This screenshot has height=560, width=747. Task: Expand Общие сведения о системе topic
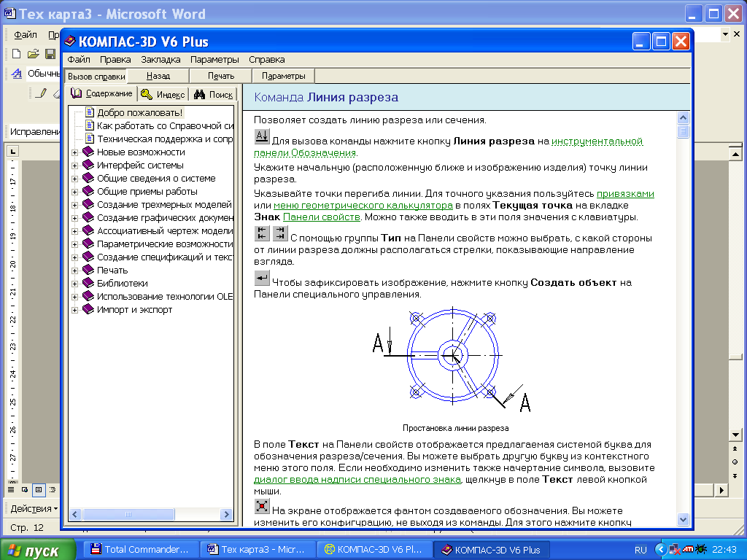point(75,179)
